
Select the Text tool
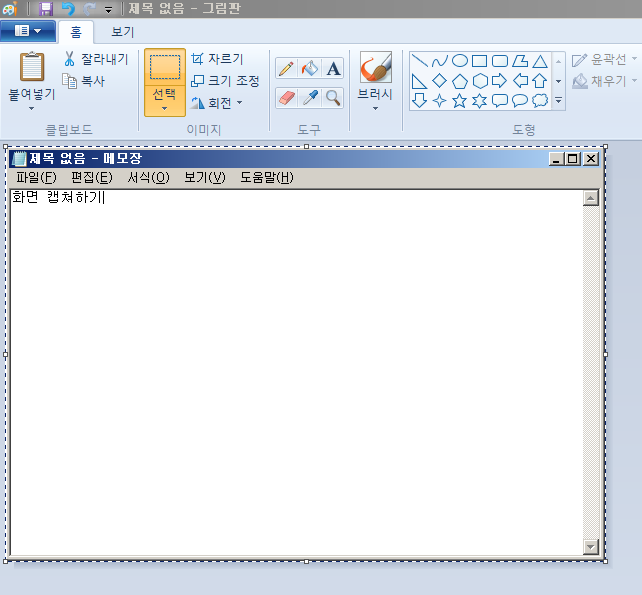pos(333,68)
